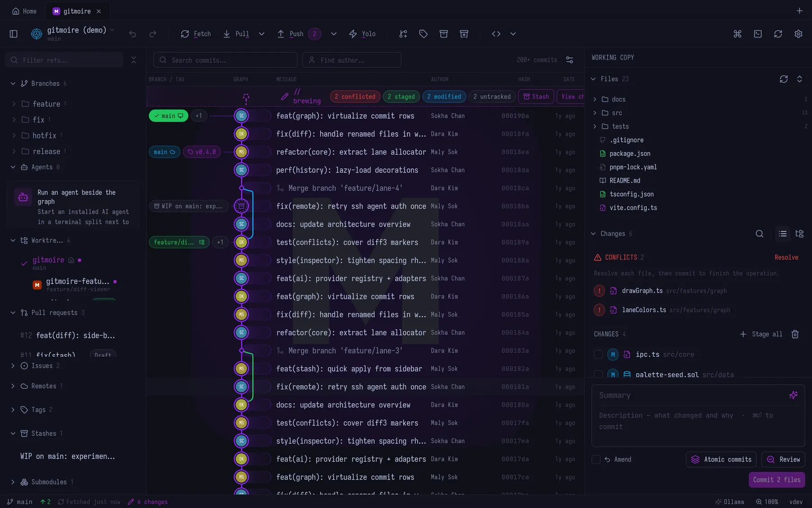This screenshot has width=812, height=508.
Task: Click the toolbar refresh sync icon
Action: [778, 34]
